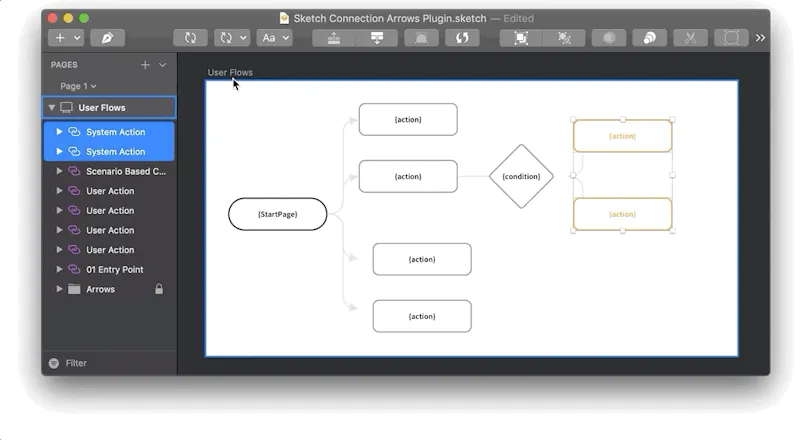Open the toolbar overflow double-chevron
The height and width of the screenshot is (440, 803).
(760, 38)
